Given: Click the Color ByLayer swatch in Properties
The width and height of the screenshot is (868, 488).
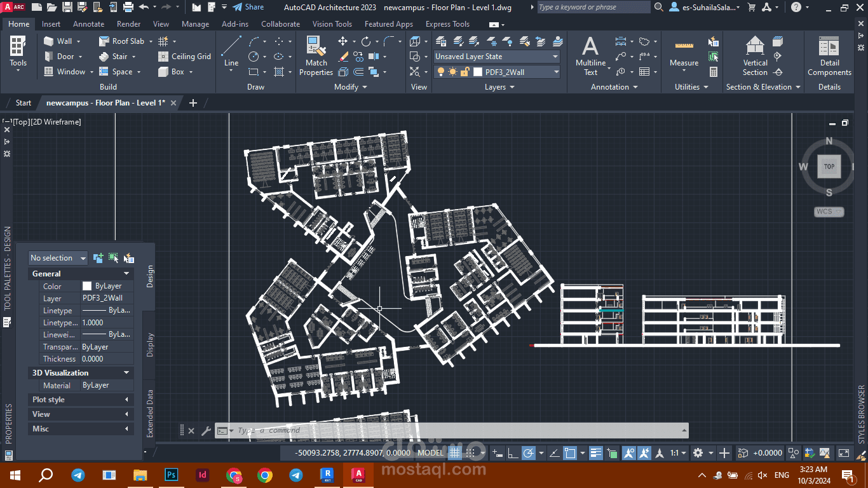Looking at the screenshot, I should point(88,287).
